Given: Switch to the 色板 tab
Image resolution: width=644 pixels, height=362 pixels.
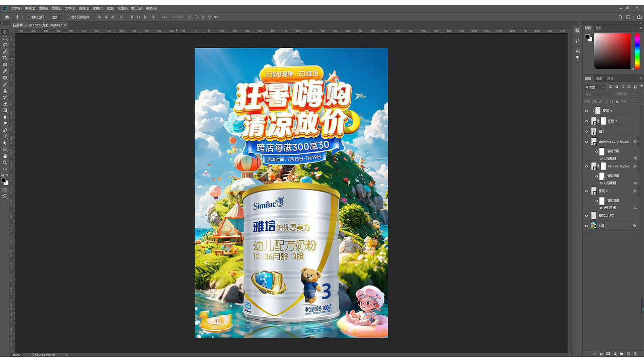Looking at the screenshot, I should tap(599, 28).
